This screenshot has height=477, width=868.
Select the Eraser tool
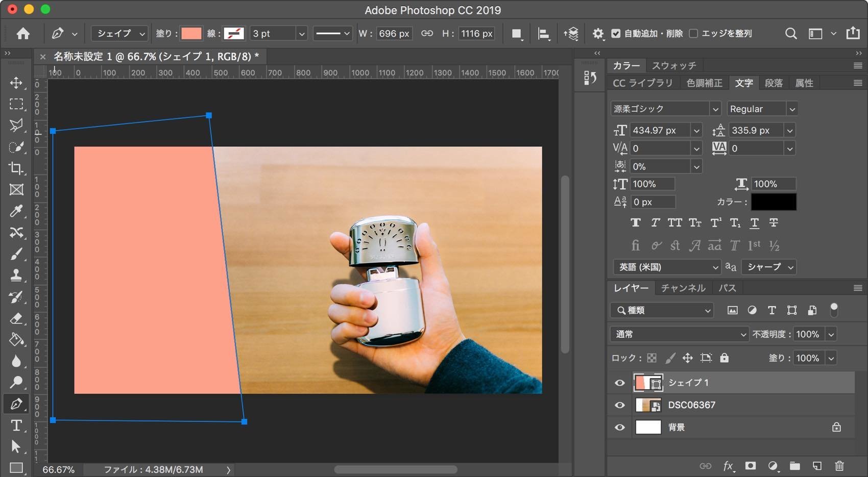click(16, 318)
